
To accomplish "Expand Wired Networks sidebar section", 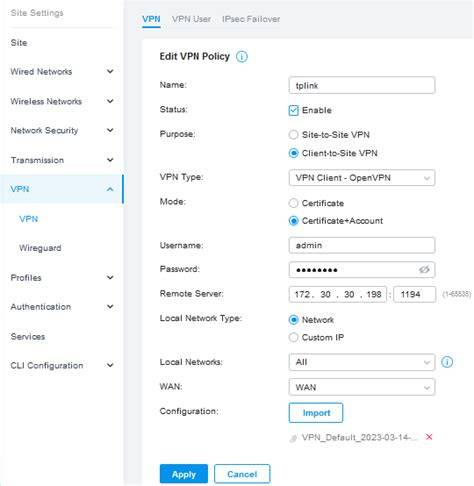I will (62, 72).
